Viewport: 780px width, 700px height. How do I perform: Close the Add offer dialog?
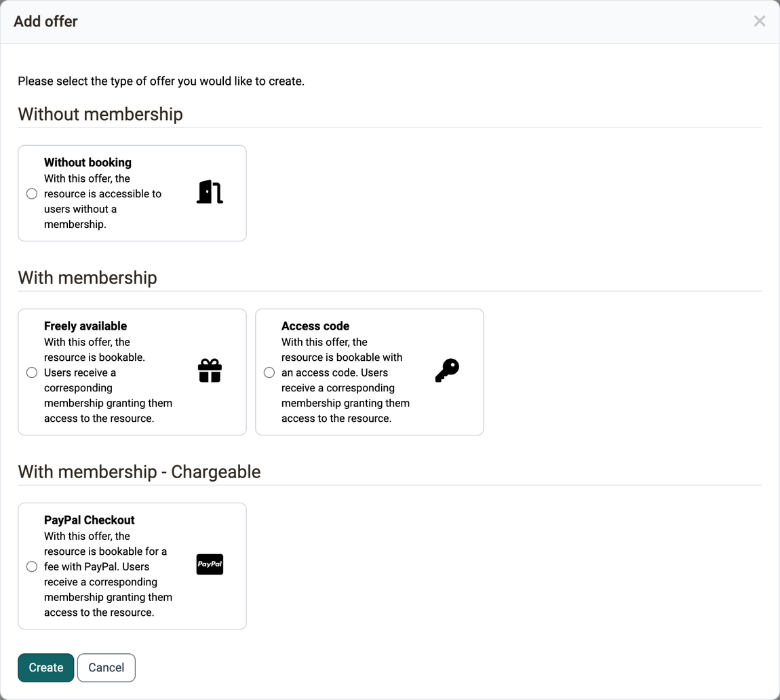[759, 21]
